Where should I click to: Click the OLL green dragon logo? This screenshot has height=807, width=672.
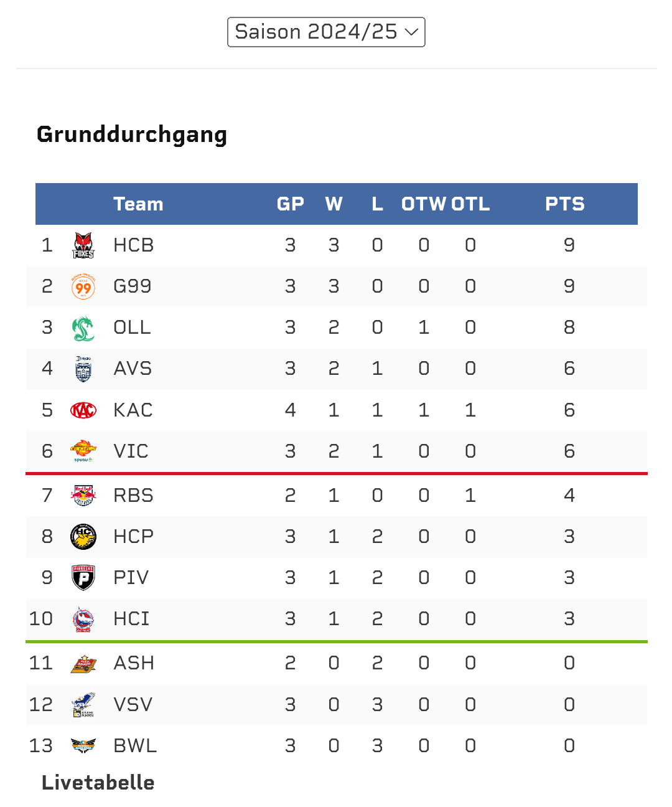[83, 328]
